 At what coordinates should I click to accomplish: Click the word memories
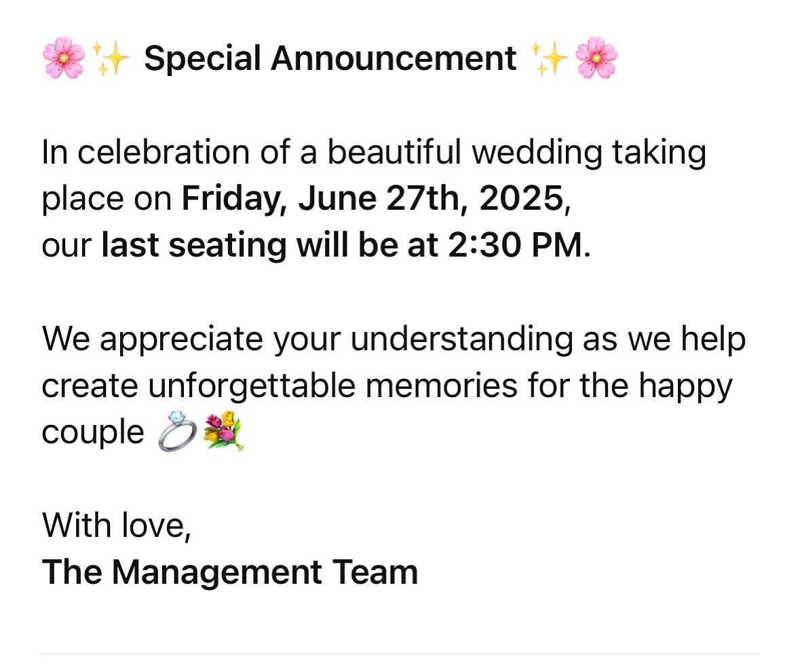point(442,386)
